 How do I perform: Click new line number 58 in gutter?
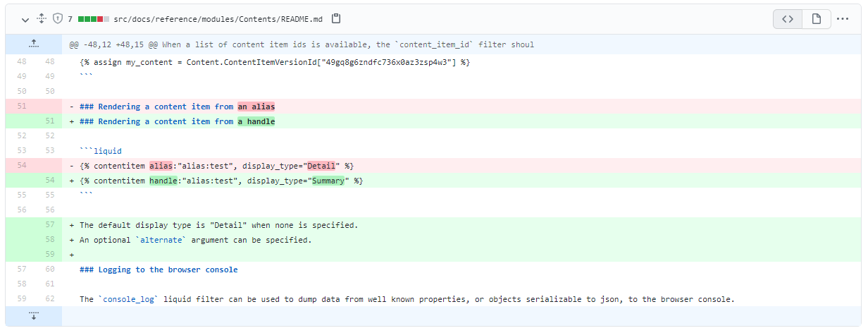49,240
